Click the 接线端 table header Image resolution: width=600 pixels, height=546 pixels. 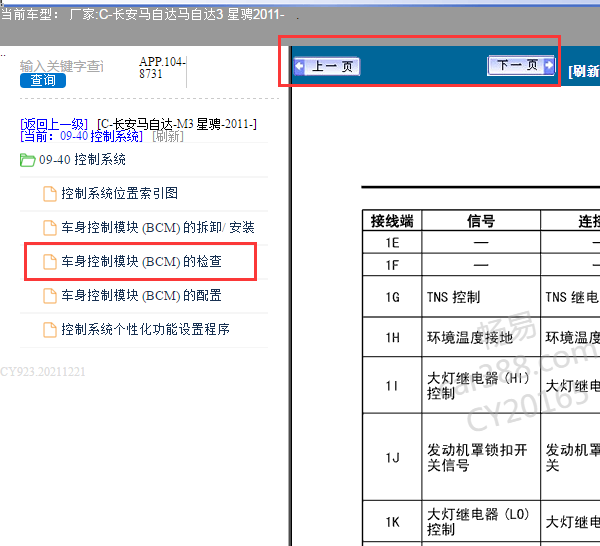pos(392,220)
